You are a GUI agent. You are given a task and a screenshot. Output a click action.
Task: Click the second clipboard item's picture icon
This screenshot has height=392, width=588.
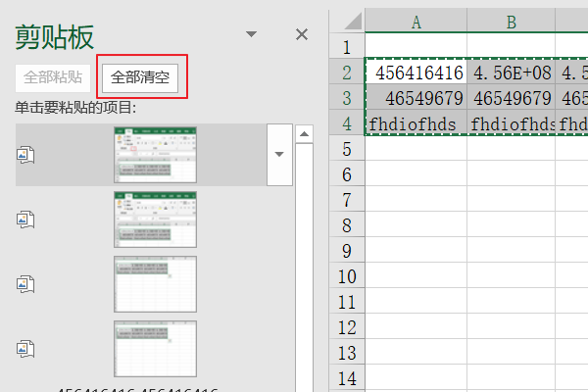coord(25,220)
